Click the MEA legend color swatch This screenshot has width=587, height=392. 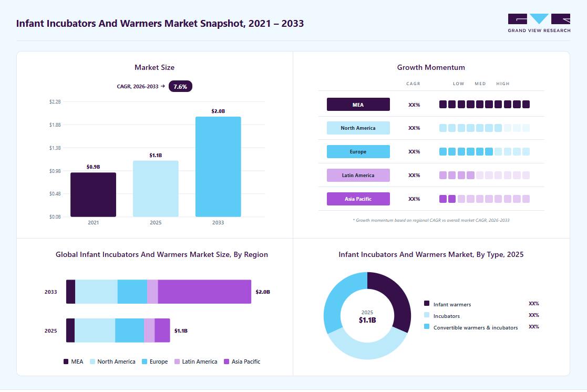(66, 362)
